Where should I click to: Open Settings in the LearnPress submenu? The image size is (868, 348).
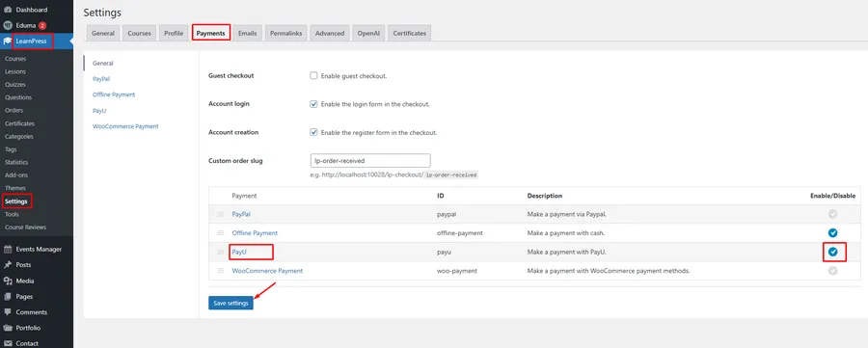coord(16,201)
